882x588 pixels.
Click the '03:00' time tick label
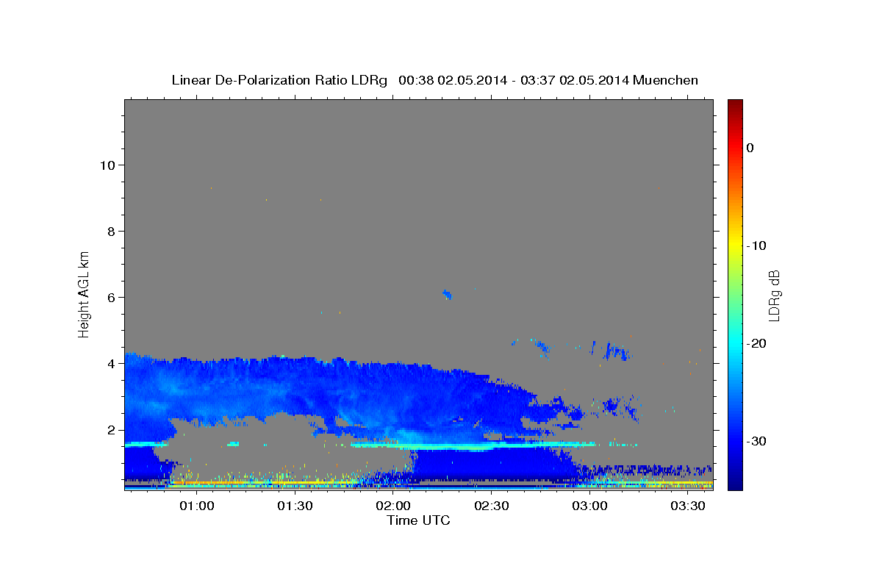590,506
